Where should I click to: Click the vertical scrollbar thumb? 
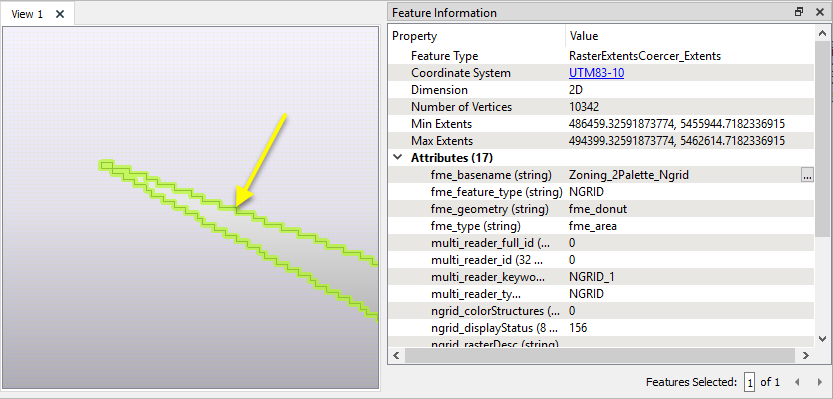click(822, 139)
